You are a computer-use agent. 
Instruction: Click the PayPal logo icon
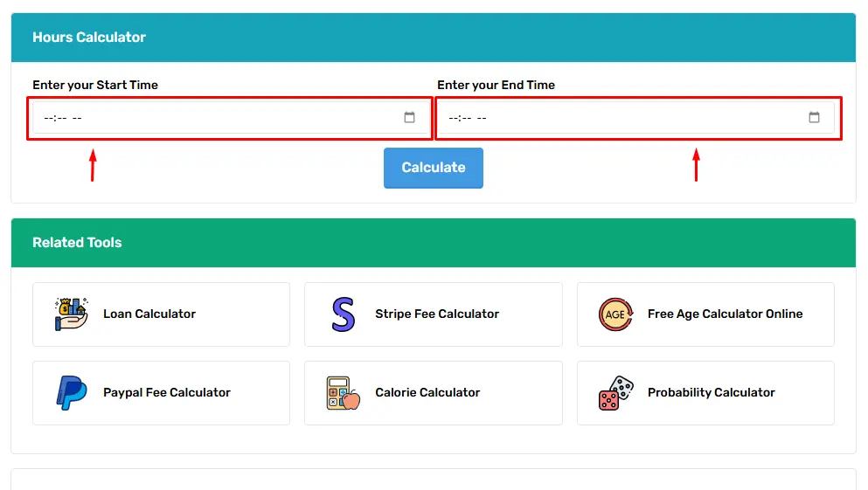pyautogui.click(x=72, y=393)
